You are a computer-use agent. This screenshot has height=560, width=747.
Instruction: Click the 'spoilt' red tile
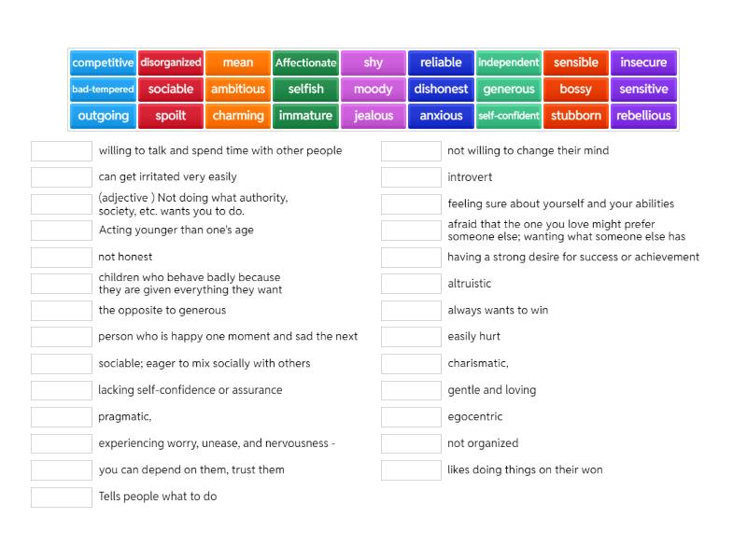pyautogui.click(x=171, y=117)
